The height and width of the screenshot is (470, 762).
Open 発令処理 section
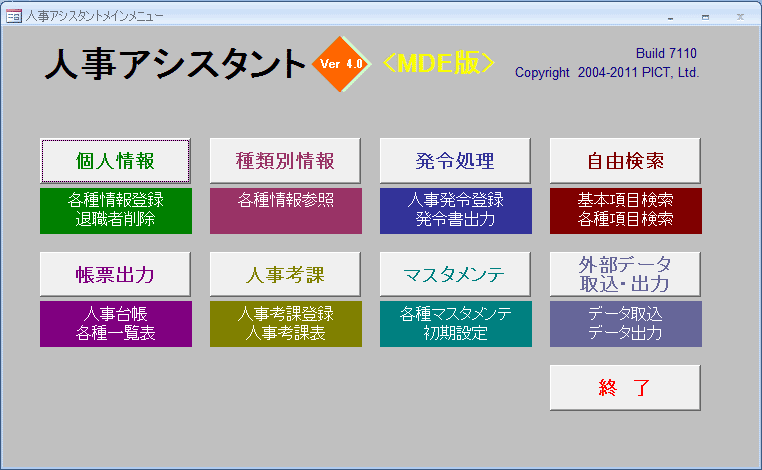(x=455, y=161)
